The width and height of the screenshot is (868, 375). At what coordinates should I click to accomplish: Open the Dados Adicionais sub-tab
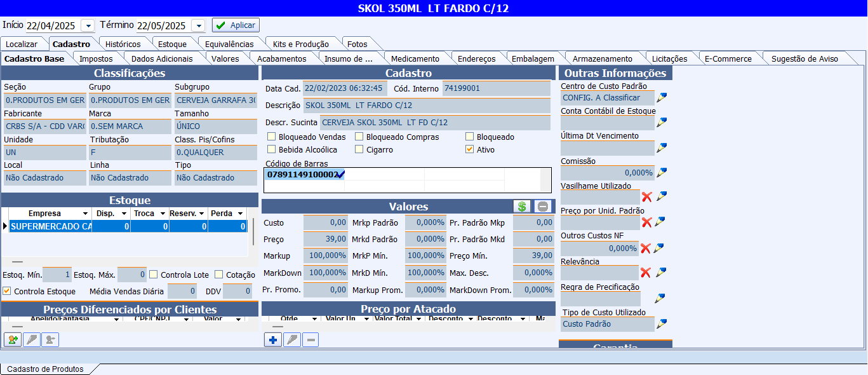[x=162, y=58]
